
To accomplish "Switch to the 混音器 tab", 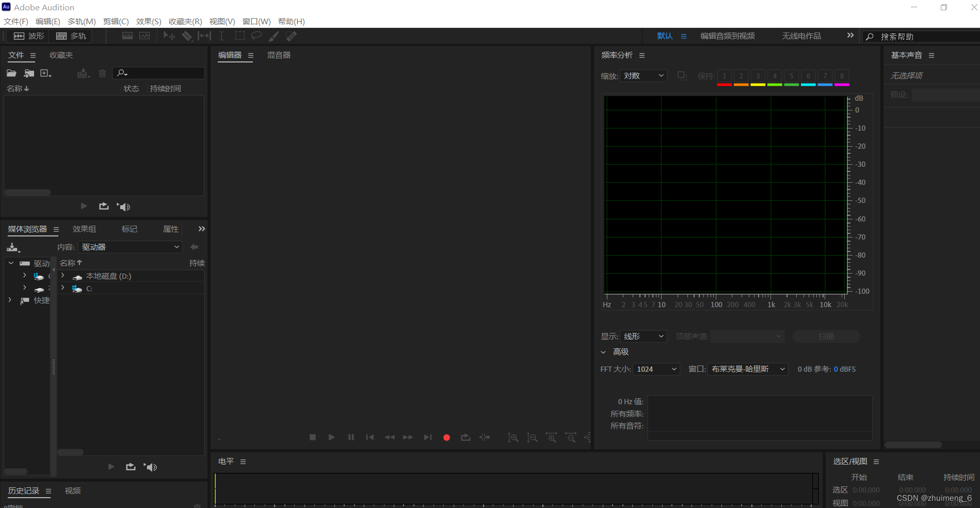I will tap(279, 55).
